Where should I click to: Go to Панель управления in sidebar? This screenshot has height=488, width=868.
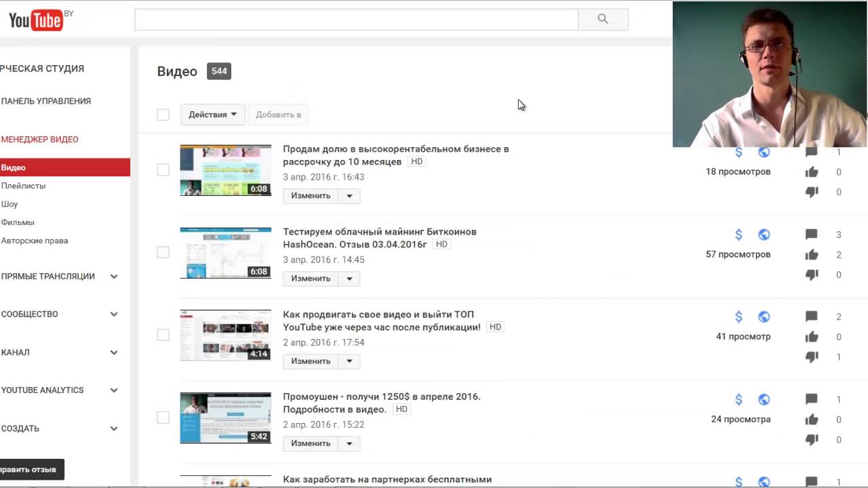pyautogui.click(x=46, y=101)
